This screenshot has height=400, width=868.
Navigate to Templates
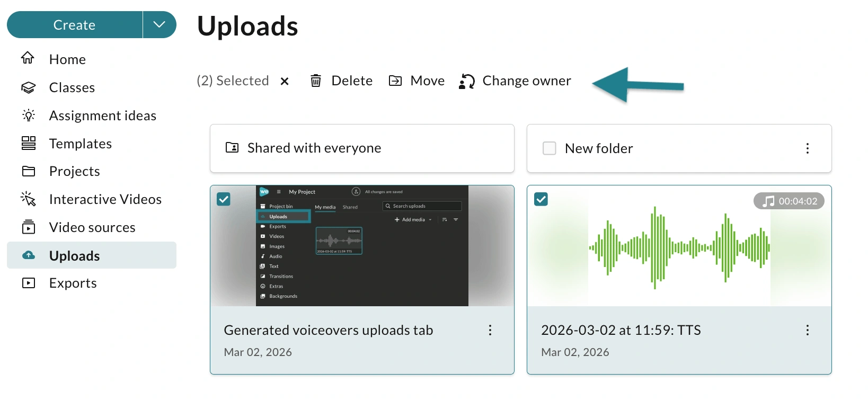tap(81, 144)
